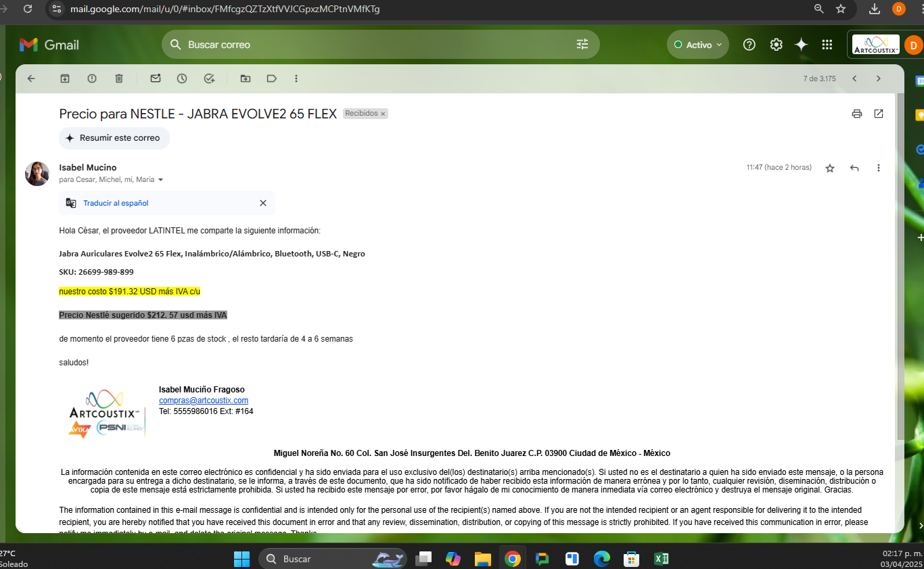Screen dimensions: 924x569
Task: Click the Gmail logo
Action: [x=49, y=45]
